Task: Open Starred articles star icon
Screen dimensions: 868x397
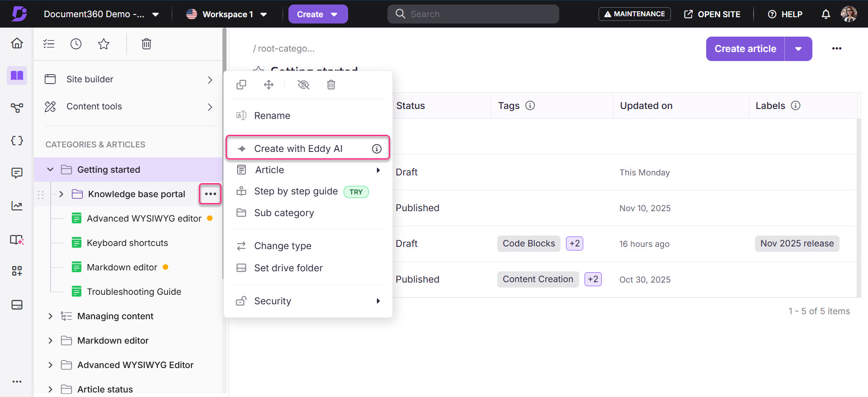Action: (x=104, y=44)
